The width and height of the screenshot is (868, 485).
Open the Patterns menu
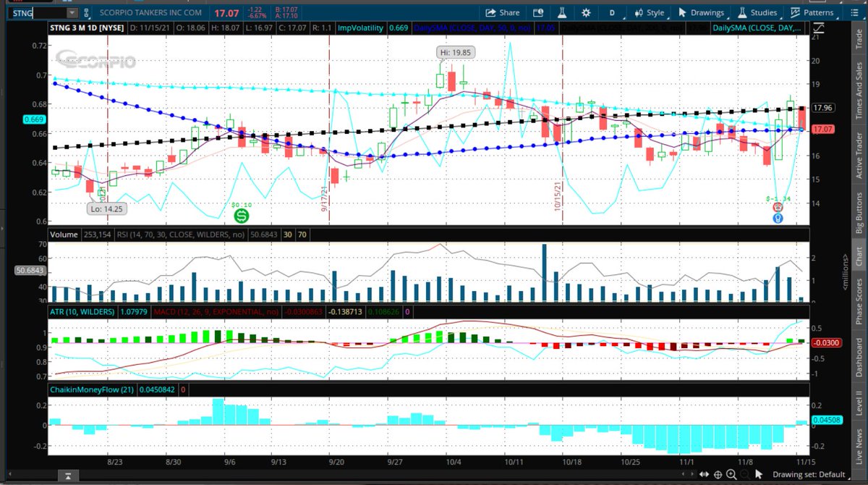point(812,12)
